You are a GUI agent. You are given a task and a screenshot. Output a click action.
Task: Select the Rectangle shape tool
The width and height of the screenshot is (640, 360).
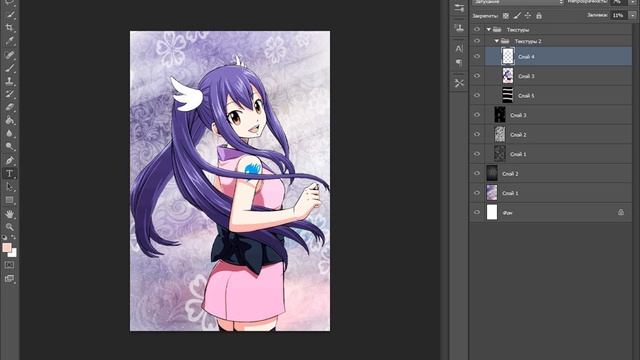pos(9,200)
